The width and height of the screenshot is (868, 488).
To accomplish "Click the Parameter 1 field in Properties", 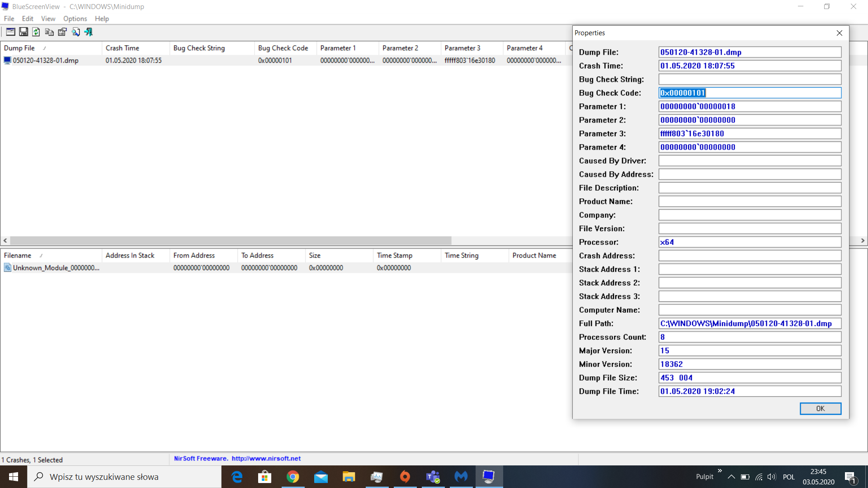I will coord(750,107).
